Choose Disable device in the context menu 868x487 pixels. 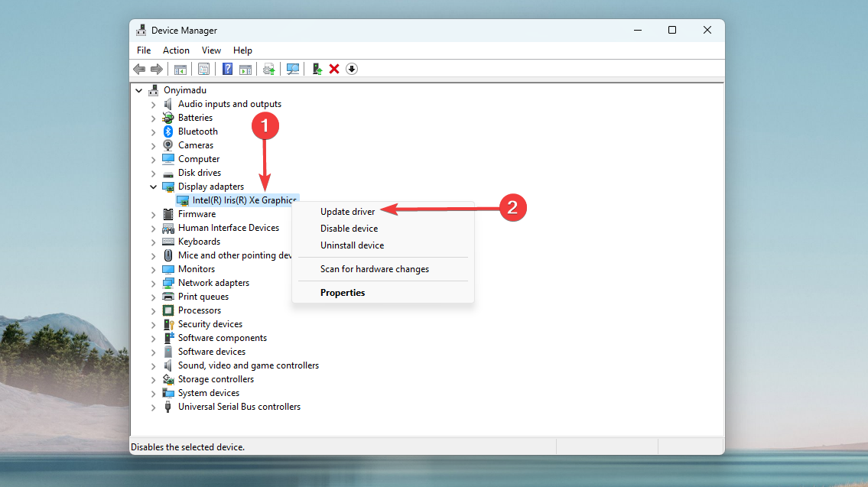point(349,229)
